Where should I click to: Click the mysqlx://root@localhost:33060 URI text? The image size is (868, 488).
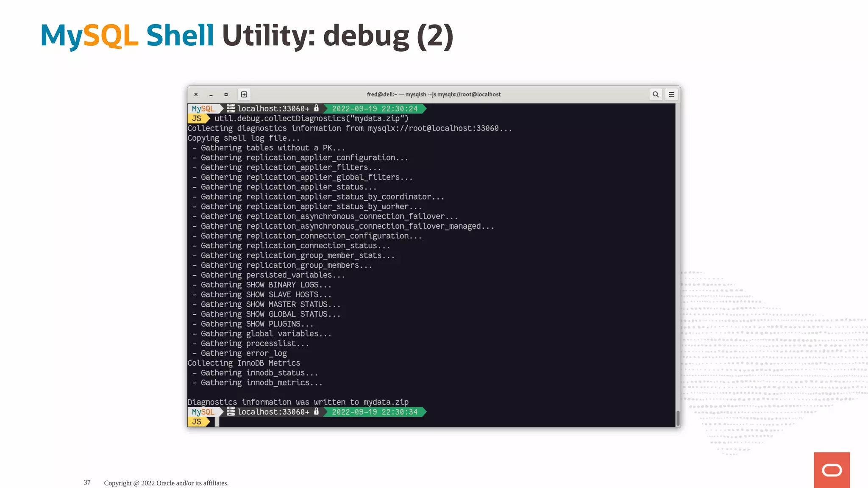tap(433, 128)
